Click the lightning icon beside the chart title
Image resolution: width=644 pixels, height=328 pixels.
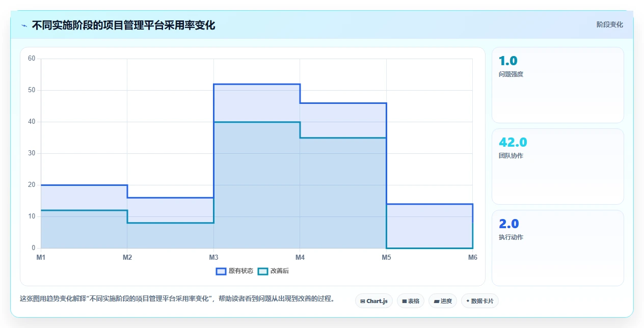(x=24, y=25)
